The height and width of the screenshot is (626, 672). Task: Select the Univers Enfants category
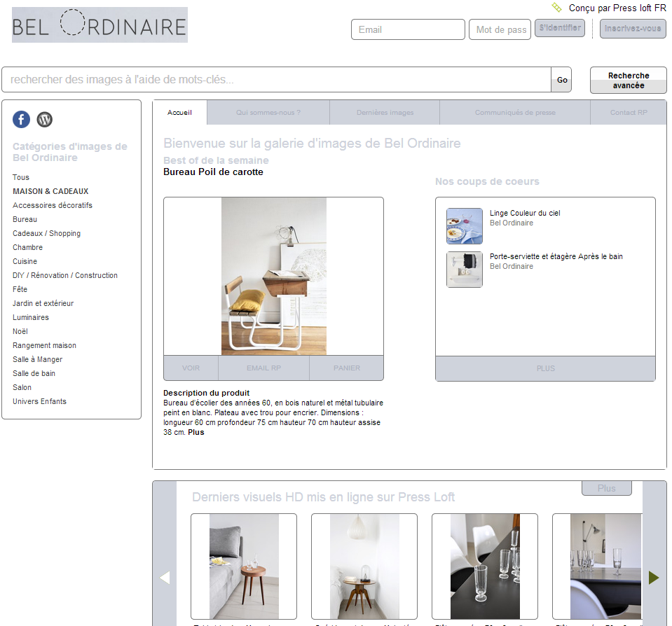[39, 402]
